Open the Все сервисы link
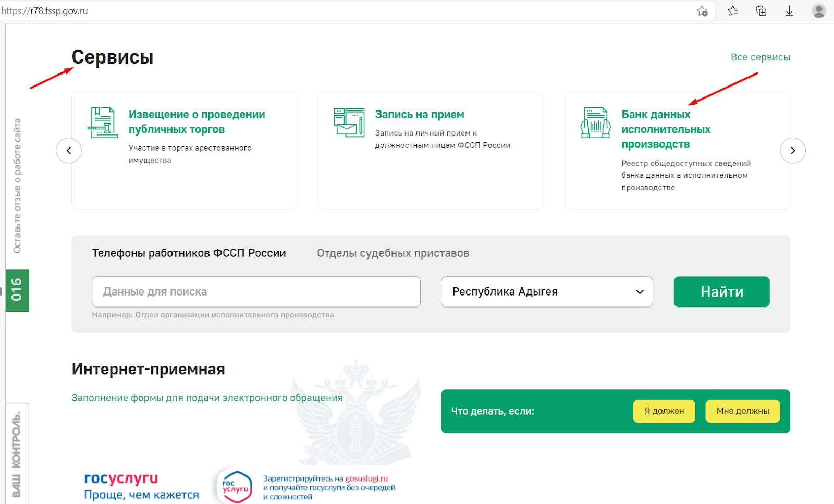The image size is (834, 504). point(760,57)
